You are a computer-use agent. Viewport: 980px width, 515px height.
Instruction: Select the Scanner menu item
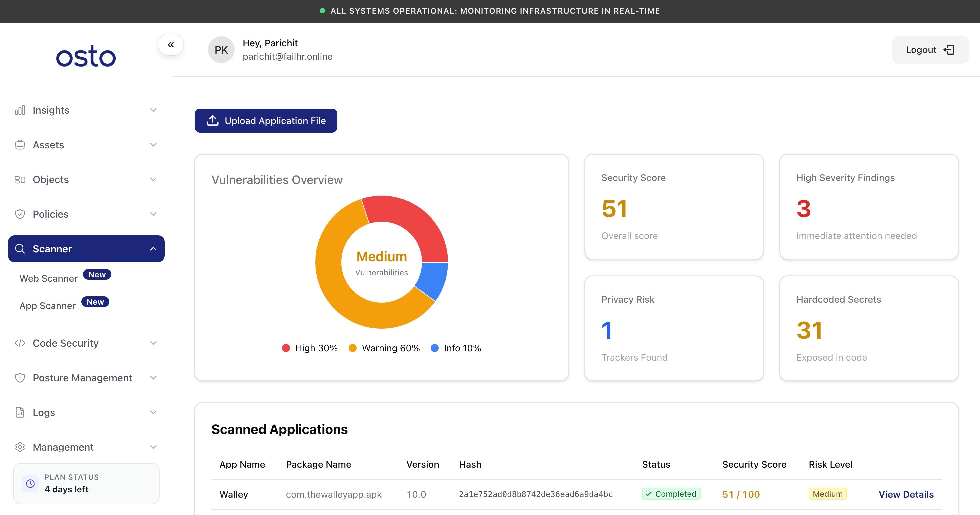[86, 248]
